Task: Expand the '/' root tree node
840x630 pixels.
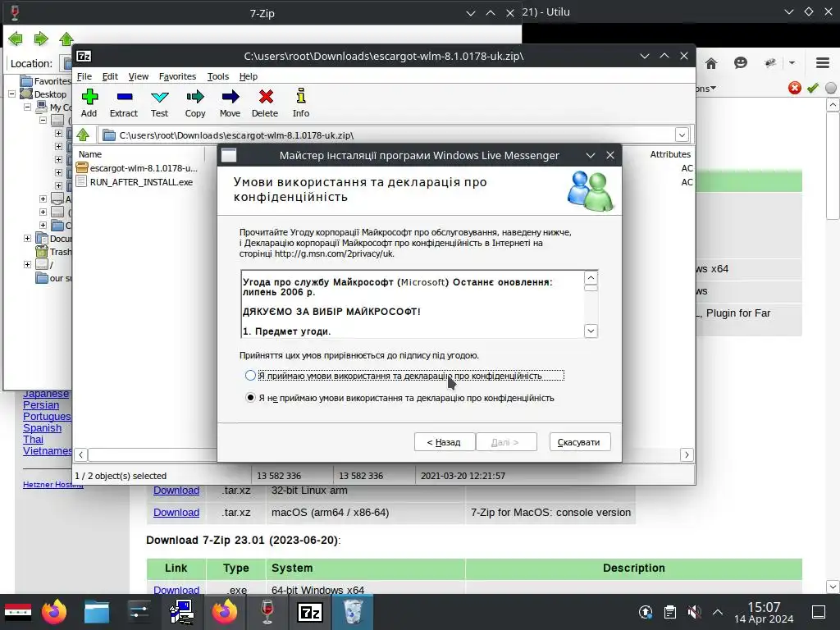Action: point(27,265)
